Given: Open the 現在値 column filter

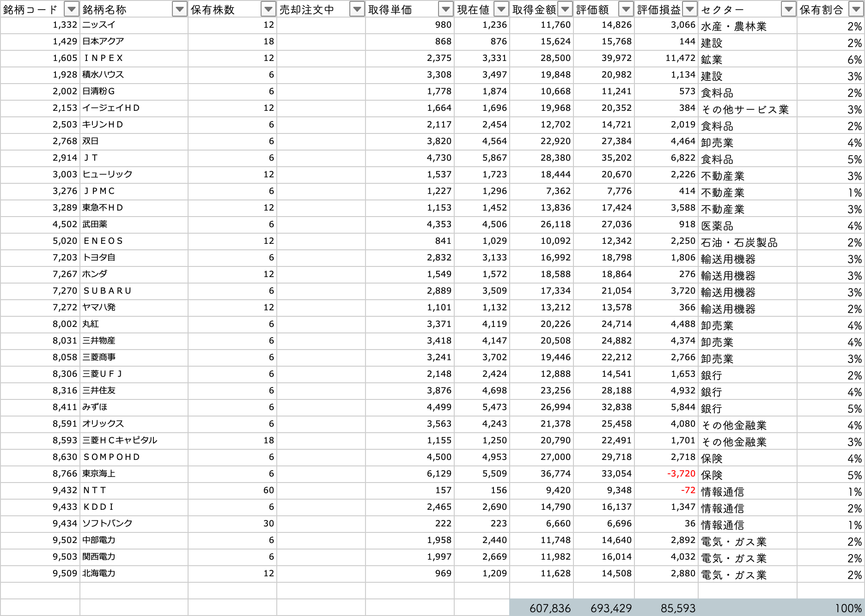Looking at the screenshot, I should pyautogui.click(x=501, y=9).
